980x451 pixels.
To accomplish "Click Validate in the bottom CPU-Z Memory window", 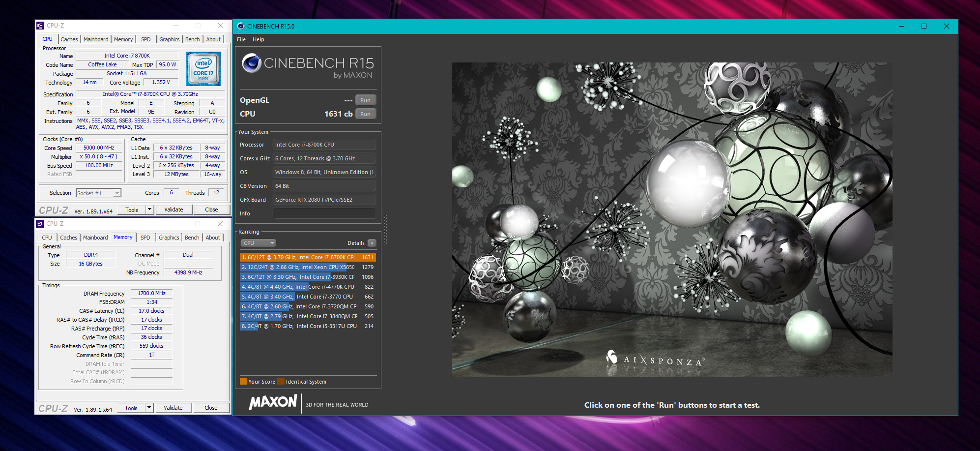I will coord(173,408).
